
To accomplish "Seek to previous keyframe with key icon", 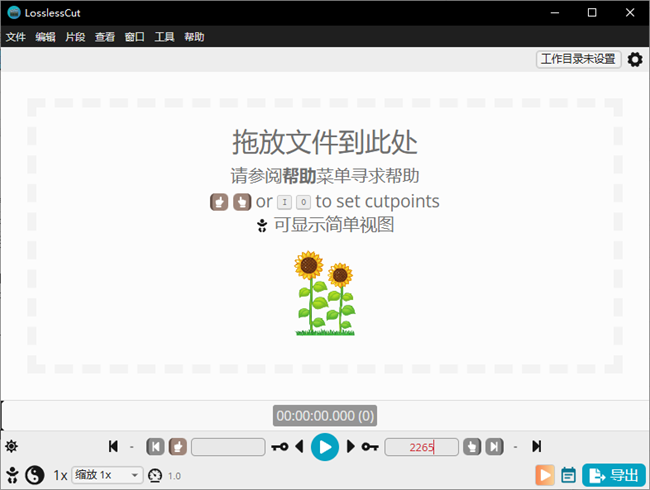I will tap(279, 447).
